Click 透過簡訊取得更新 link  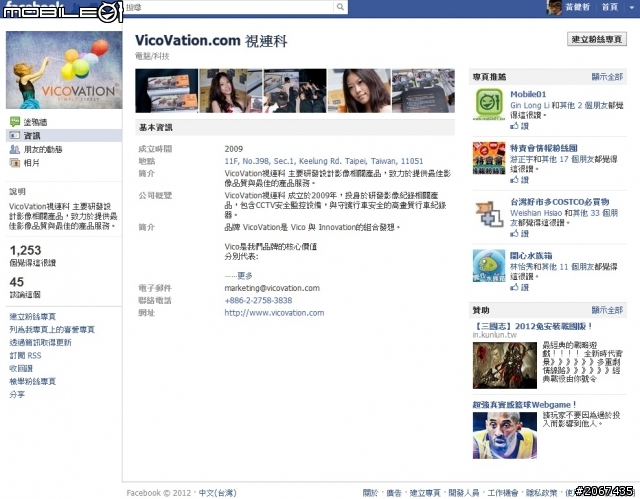point(40,342)
